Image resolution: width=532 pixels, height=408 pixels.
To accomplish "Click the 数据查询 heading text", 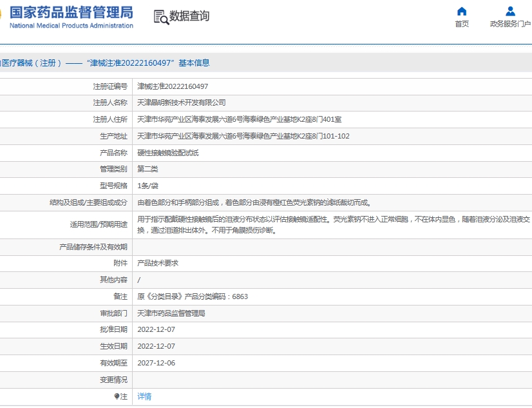I will coord(189,16).
